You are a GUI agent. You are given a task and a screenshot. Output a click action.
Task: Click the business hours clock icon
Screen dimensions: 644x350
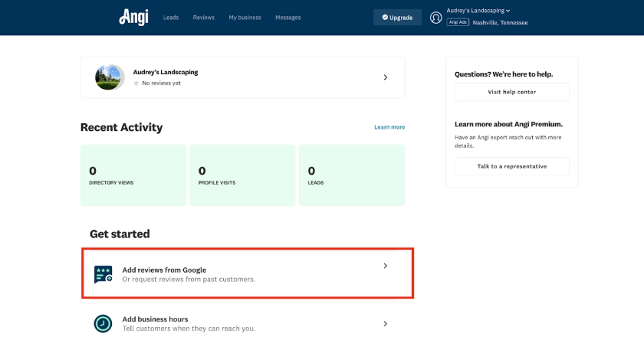pyautogui.click(x=103, y=324)
